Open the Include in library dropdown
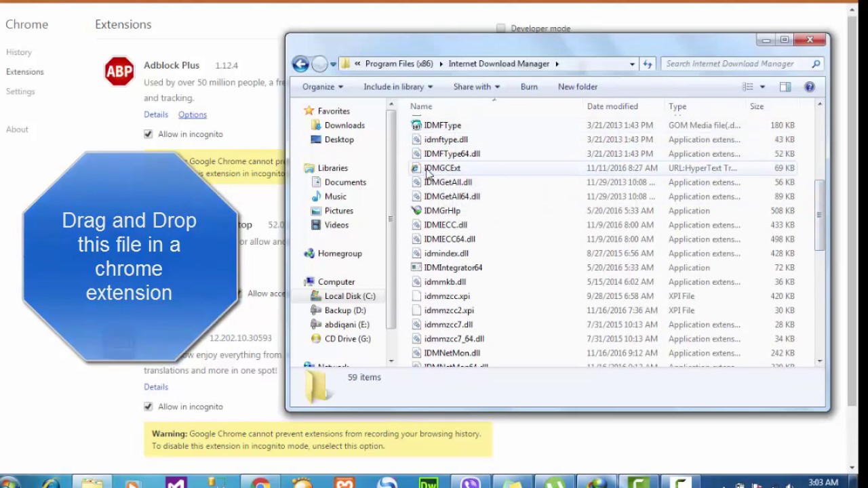The height and width of the screenshot is (488, 868). pyautogui.click(x=398, y=87)
